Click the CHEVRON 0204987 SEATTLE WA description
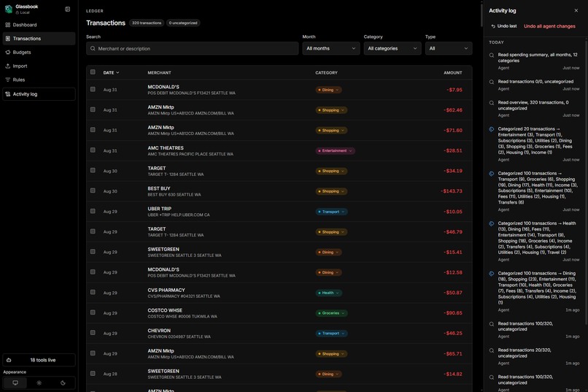 click(x=179, y=337)
